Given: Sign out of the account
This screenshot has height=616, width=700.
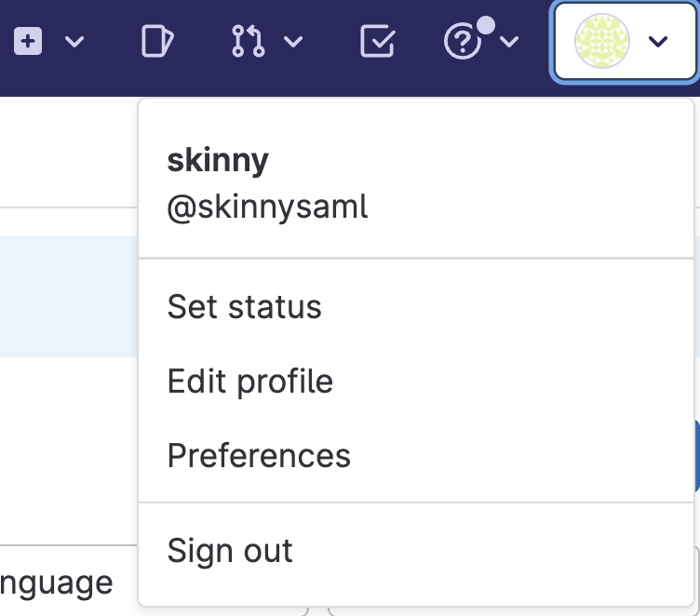Looking at the screenshot, I should coord(230,551).
